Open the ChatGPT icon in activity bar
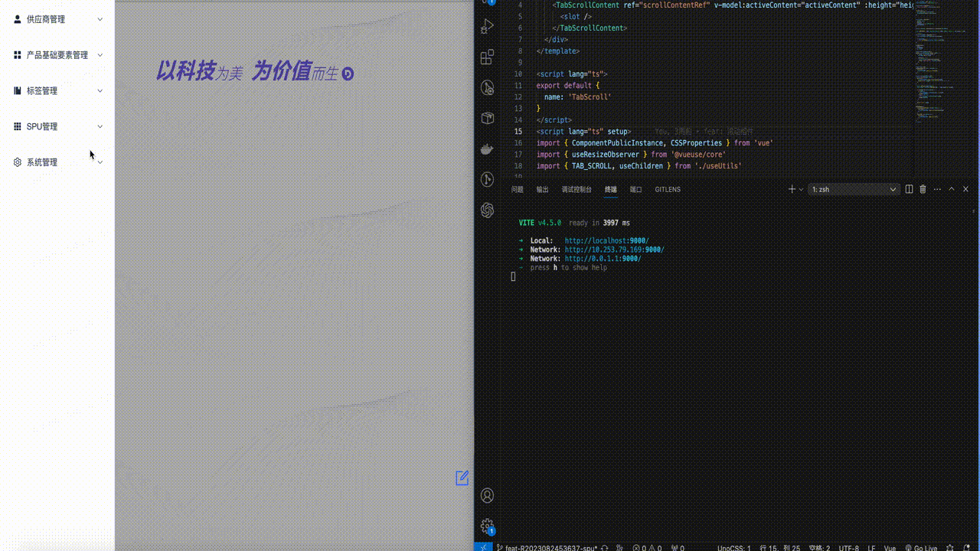This screenshot has height=551, width=980. (x=487, y=210)
